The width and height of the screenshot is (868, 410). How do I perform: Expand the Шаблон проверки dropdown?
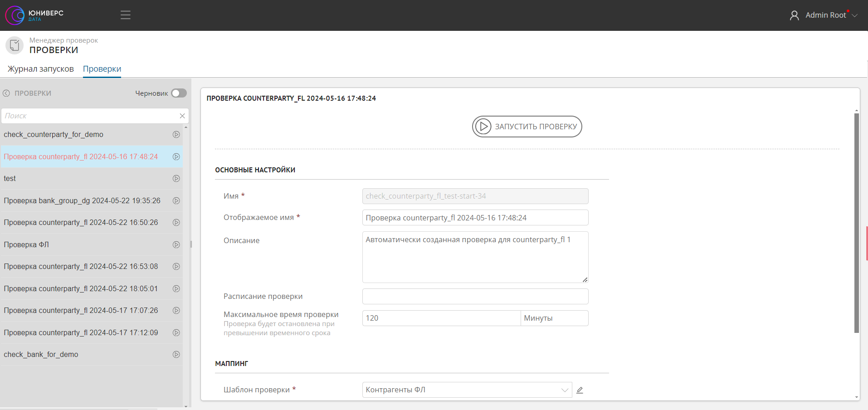pos(565,390)
